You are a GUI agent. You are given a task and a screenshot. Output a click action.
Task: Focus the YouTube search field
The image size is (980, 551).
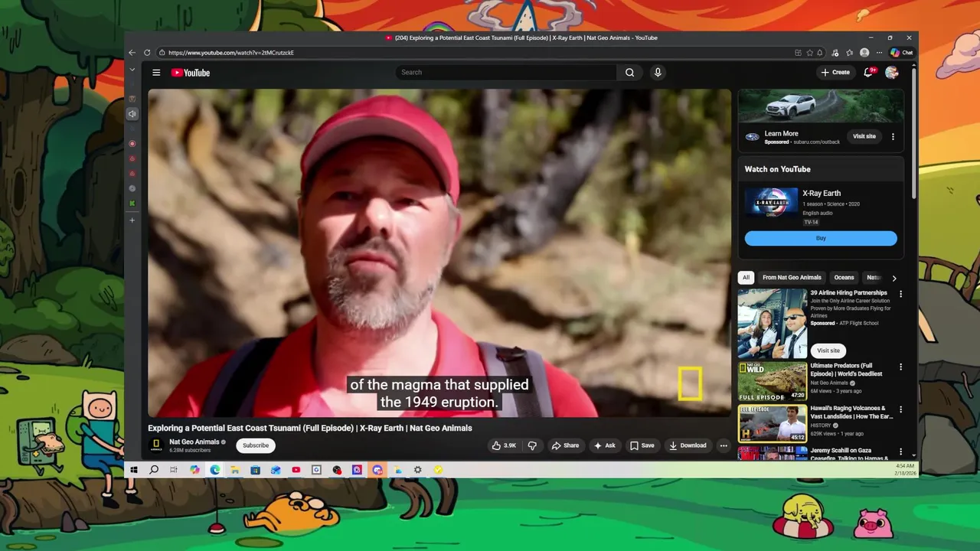[x=506, y=72]
